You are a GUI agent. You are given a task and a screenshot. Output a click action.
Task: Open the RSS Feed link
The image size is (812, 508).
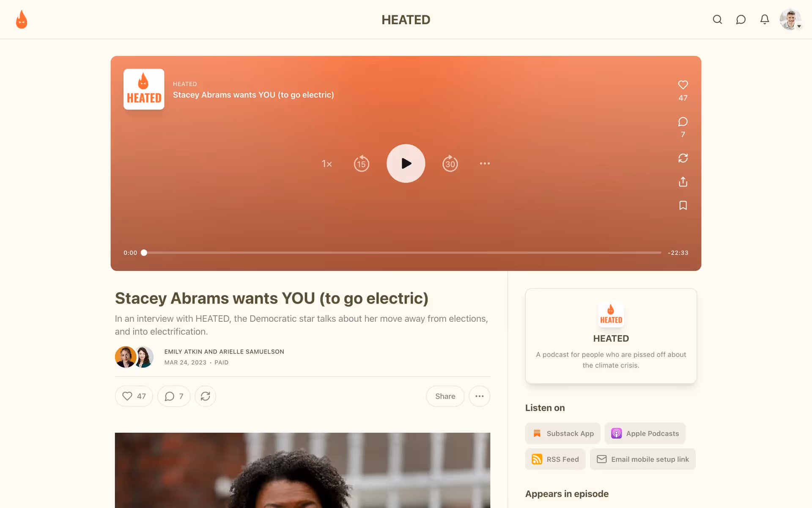pos(555,459)
